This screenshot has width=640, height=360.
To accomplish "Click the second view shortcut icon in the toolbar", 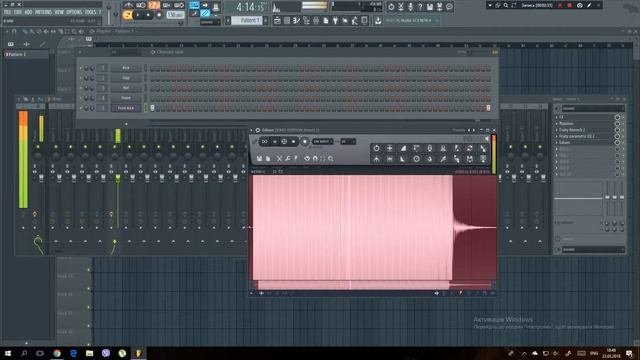I will coord(287,20).
